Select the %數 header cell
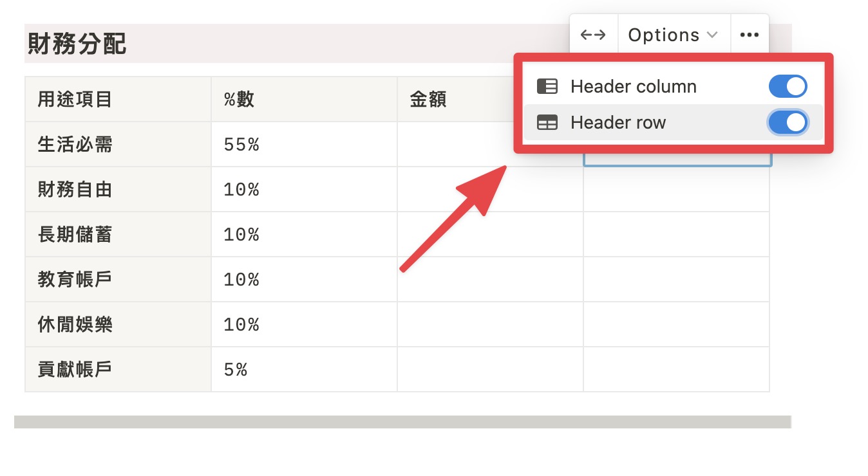This screenshot has height=476, width=868. coord(304,99)
